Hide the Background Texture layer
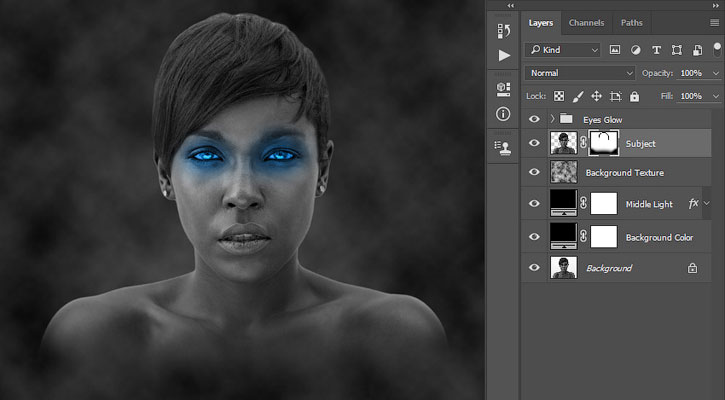This screenshot has width=725, height=400. (534, 172)
